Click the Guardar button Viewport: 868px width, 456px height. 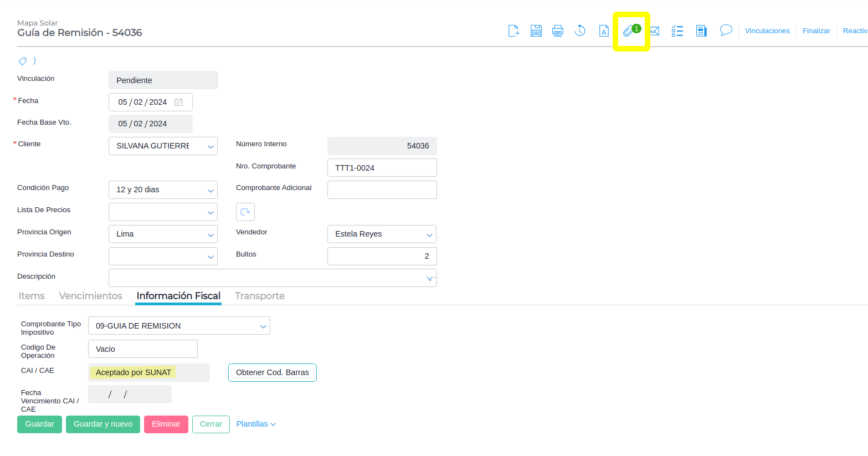pos(39,424)
